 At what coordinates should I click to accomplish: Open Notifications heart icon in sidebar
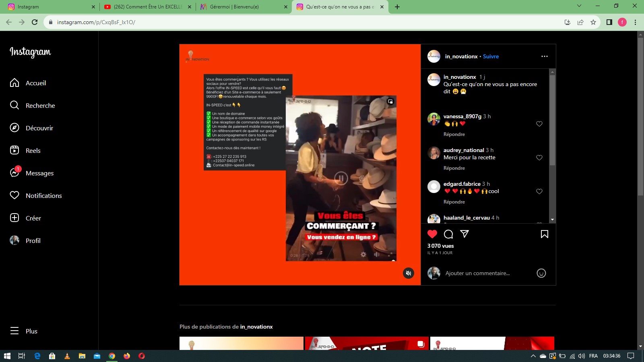(x=14, y=195)
